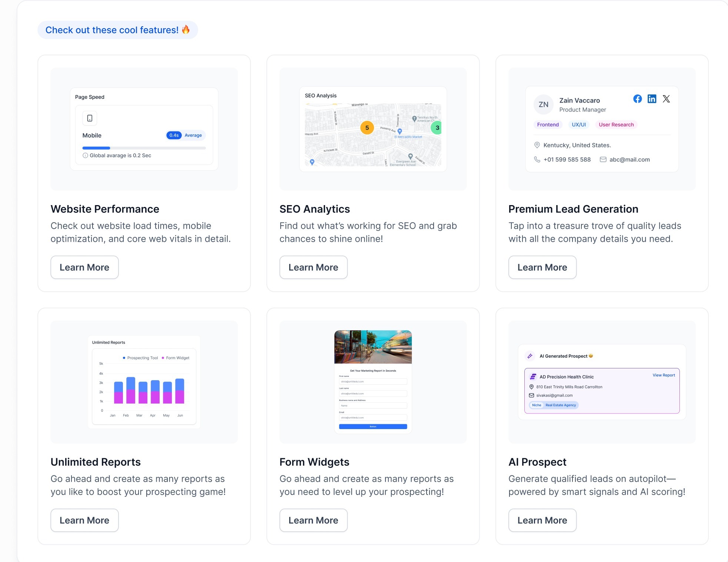Open the LinkedIn icon for Zain Vaccaro
The width and height of the screenshot is (728, 562).
652,99
